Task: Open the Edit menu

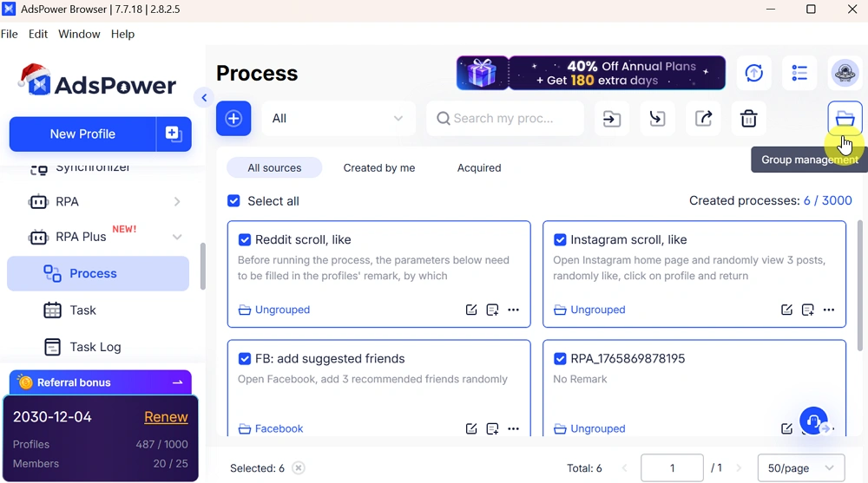Action: [x=37, y=35]
